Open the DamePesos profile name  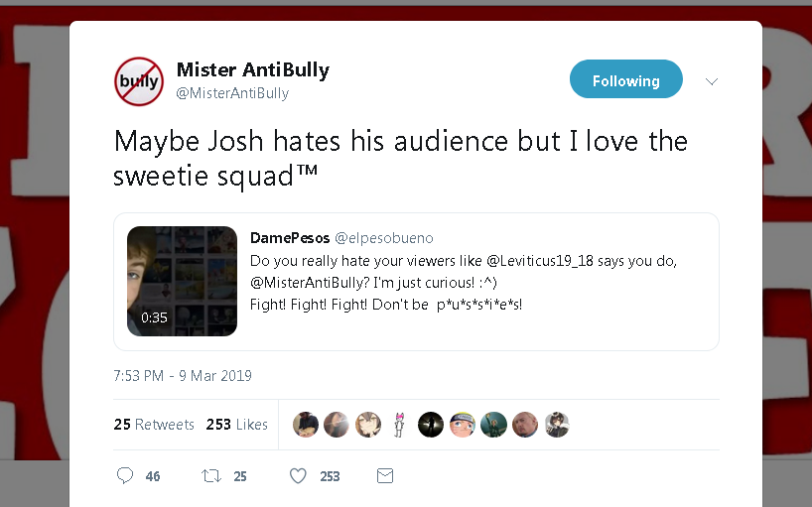click(290, 237)
